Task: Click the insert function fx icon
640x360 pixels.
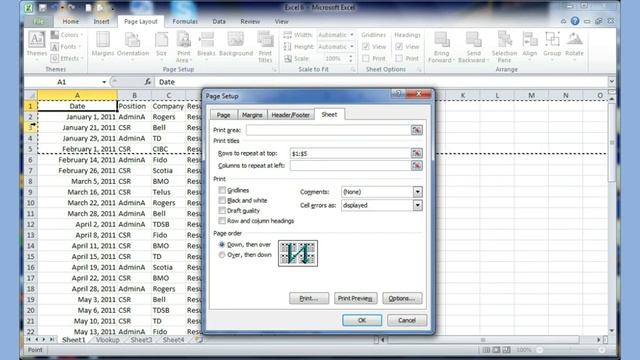Action: coord(148,82)
